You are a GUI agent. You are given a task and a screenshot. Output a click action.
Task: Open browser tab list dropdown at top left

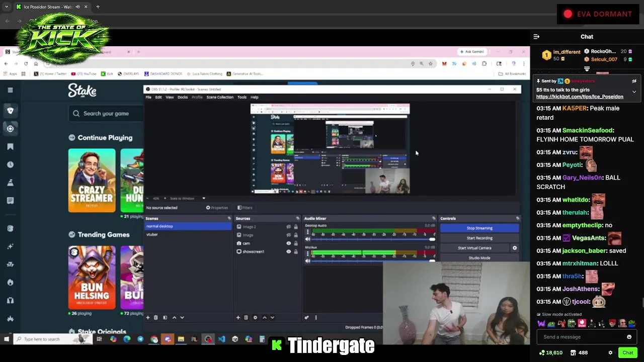[7, 7]
